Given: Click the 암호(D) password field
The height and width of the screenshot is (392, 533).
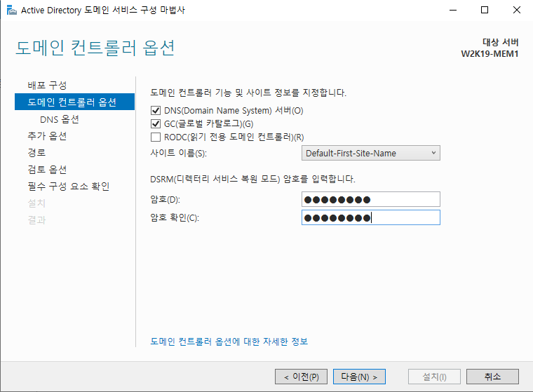Looking at the screenshot, I should click(x=370, y=199).
